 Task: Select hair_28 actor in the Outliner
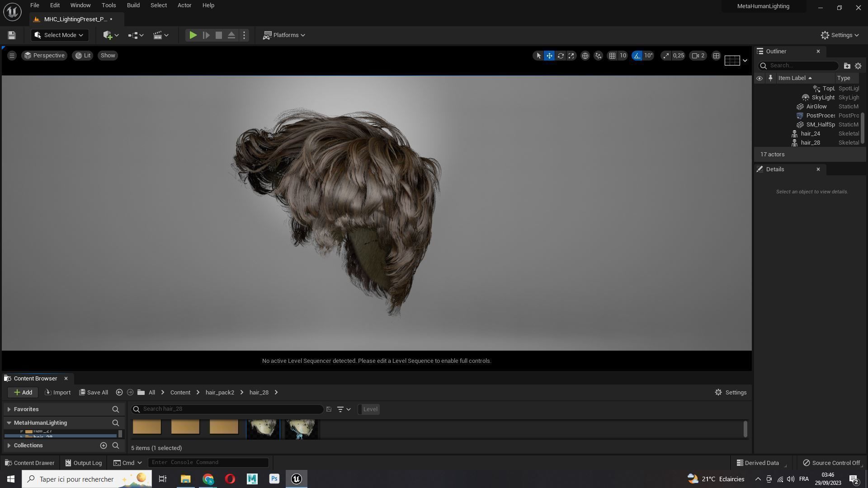point(810,143)
